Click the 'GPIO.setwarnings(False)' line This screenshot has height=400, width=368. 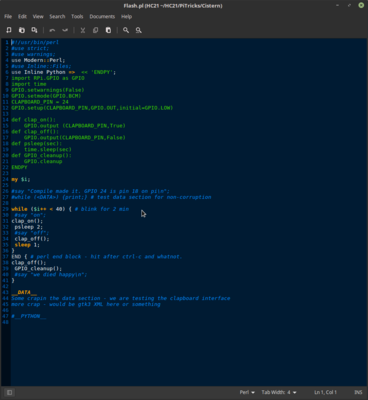pyautogui.click(x=48, y=90)
